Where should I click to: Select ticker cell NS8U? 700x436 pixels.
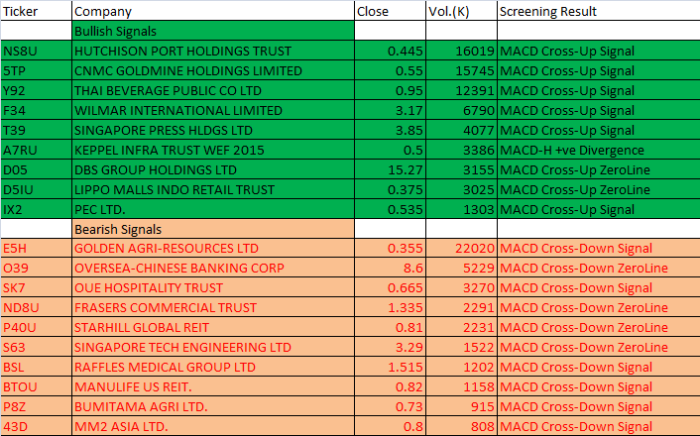point(36,51)
